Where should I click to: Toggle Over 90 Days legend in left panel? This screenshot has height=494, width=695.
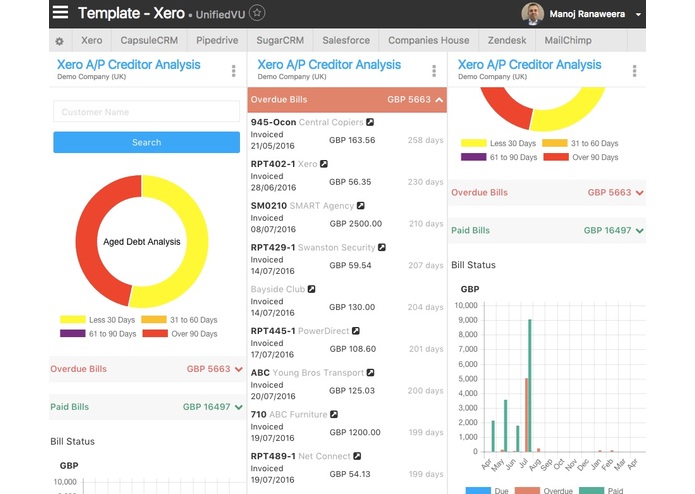pos(180,334)
